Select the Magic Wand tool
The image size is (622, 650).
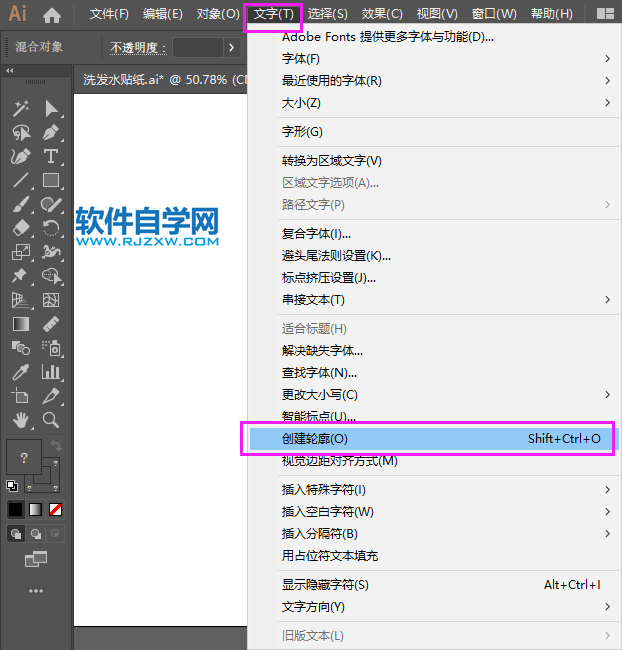click(21, 109)
